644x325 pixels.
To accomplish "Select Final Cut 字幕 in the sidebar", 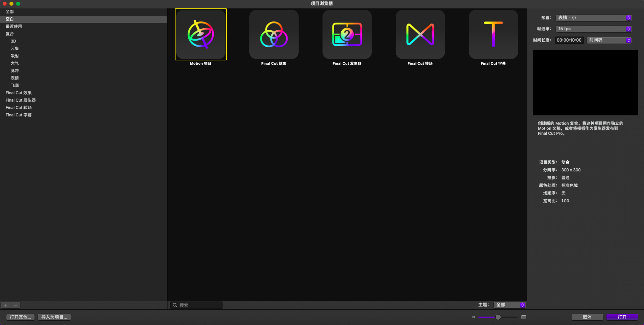I will (x=84, y=115).
